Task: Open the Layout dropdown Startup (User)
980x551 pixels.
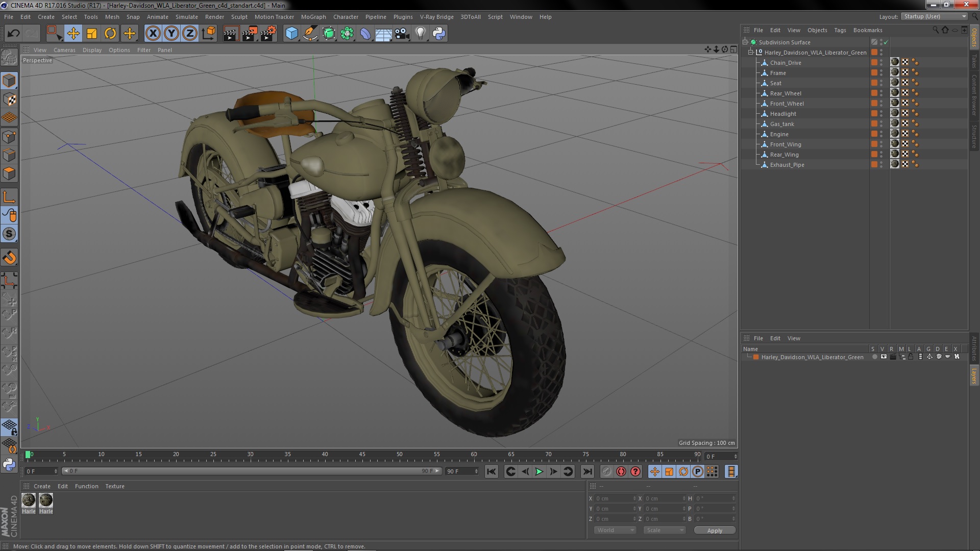Action: (x=935, y=17)
